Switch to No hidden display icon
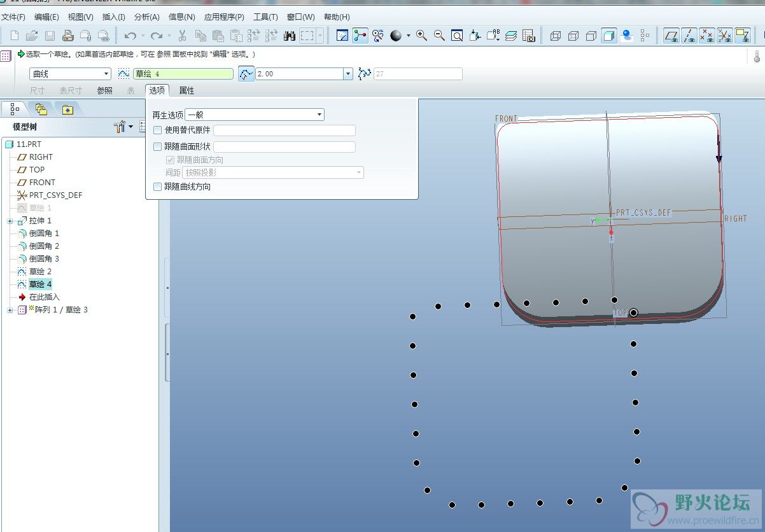Screen dimensions: 765x532 coord(591,36)
